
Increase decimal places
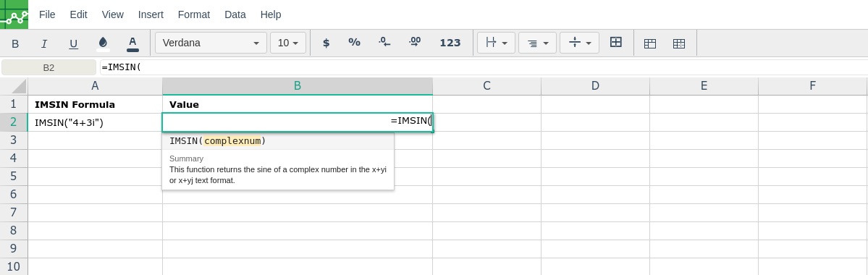[x=415, y=43]
